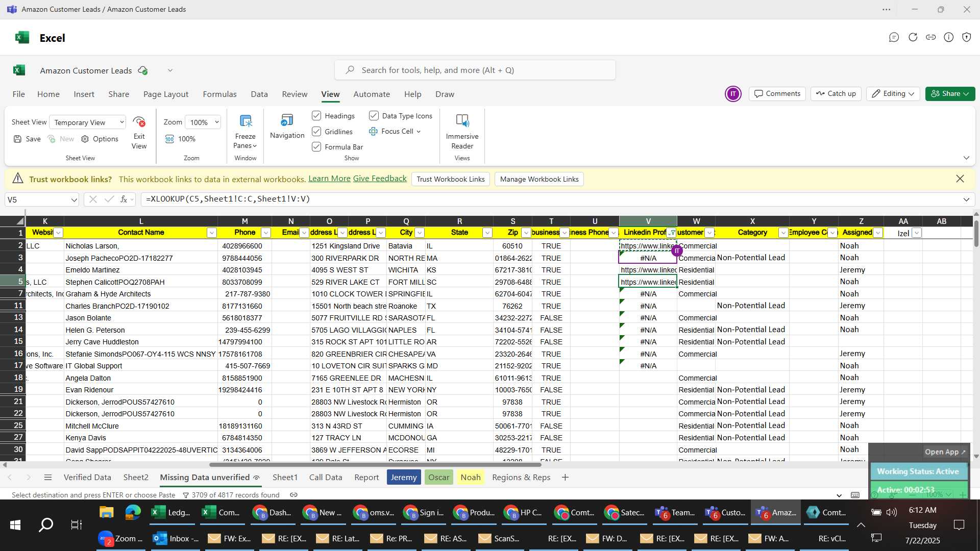The height and width of the screenshot is (551, 980).
Task: Open Windows taskbar search
Action: click(x=46, y=525)
